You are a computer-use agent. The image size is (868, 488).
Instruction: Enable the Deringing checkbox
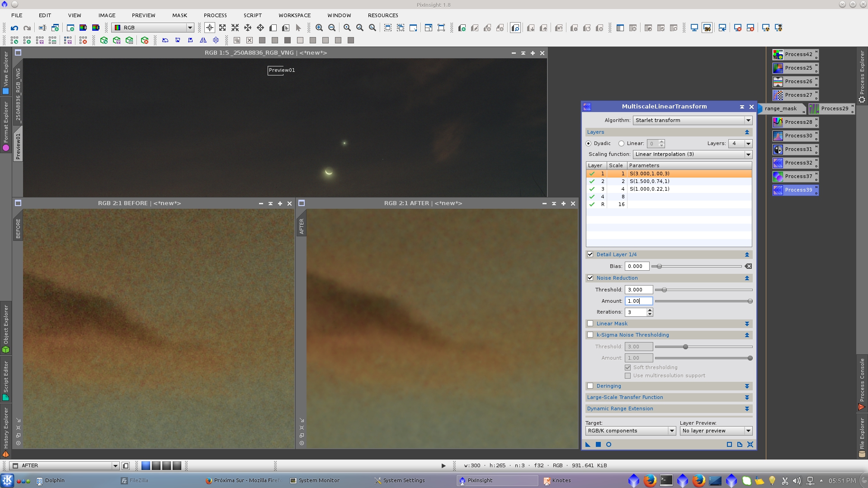(x=590, y=386)
